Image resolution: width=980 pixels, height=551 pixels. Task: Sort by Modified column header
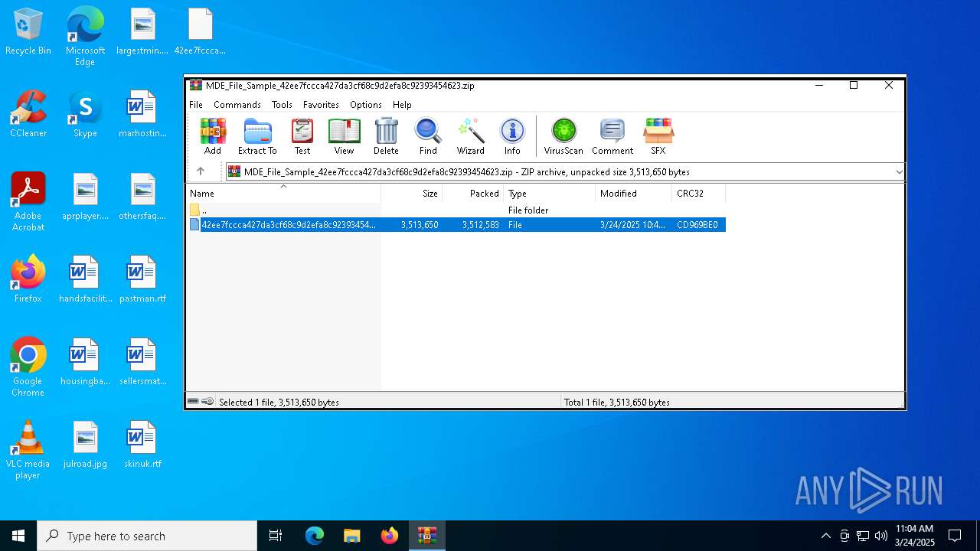[x=634, y=193]
